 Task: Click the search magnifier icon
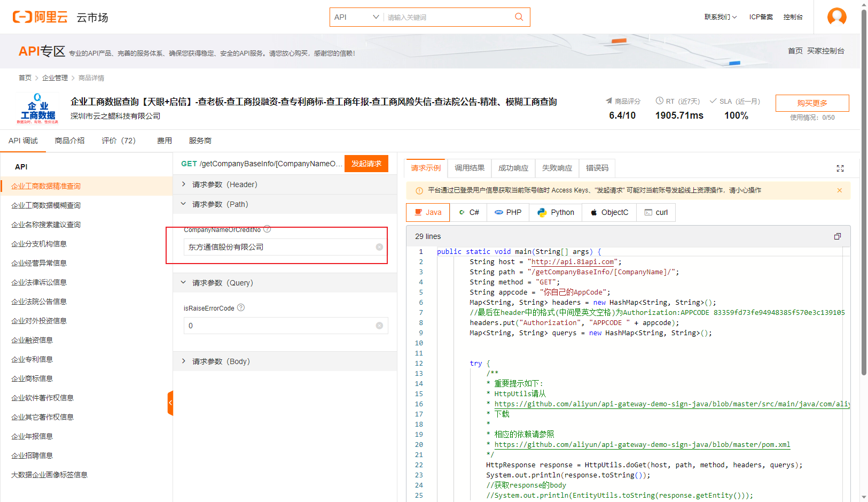[519, 17]
